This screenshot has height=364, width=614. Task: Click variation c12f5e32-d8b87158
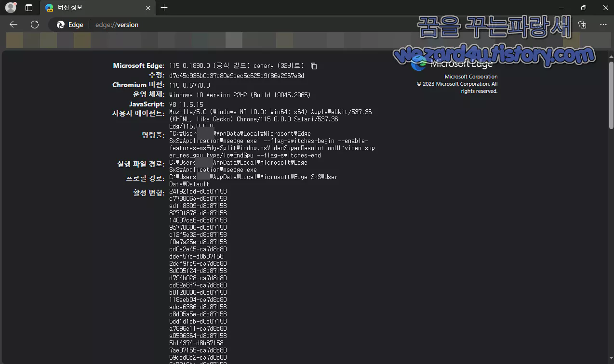point(198,234)
